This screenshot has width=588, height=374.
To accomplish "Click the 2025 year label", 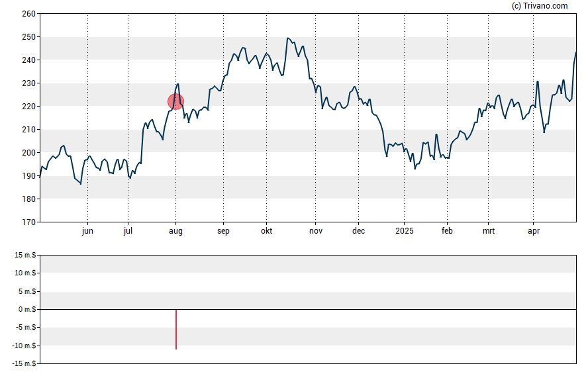I will 404,231.
